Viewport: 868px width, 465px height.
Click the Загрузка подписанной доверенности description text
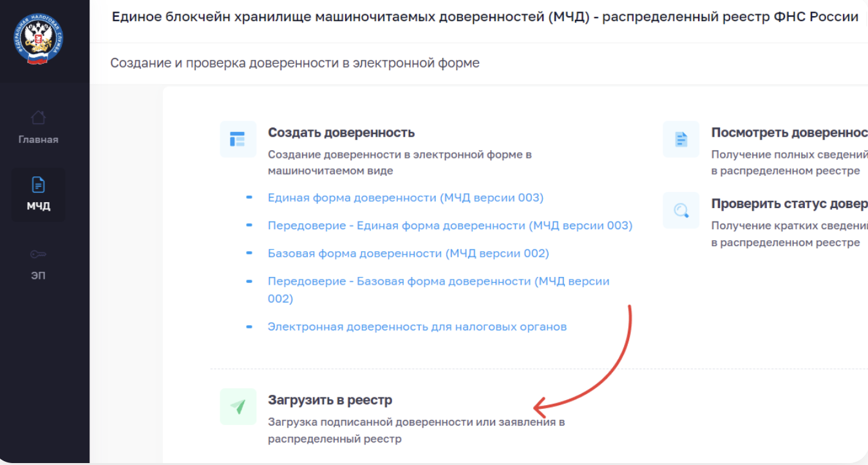click(415, 422)
